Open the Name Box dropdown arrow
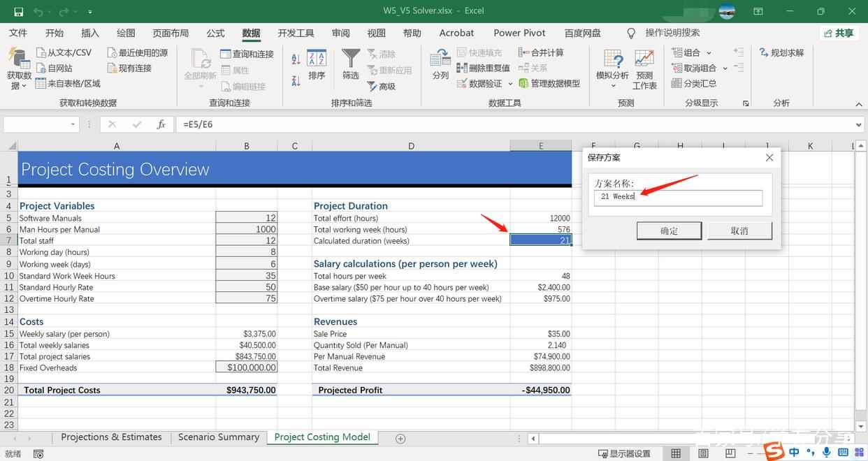This screenshot has height=461, width=868. (x=73, y=124)
